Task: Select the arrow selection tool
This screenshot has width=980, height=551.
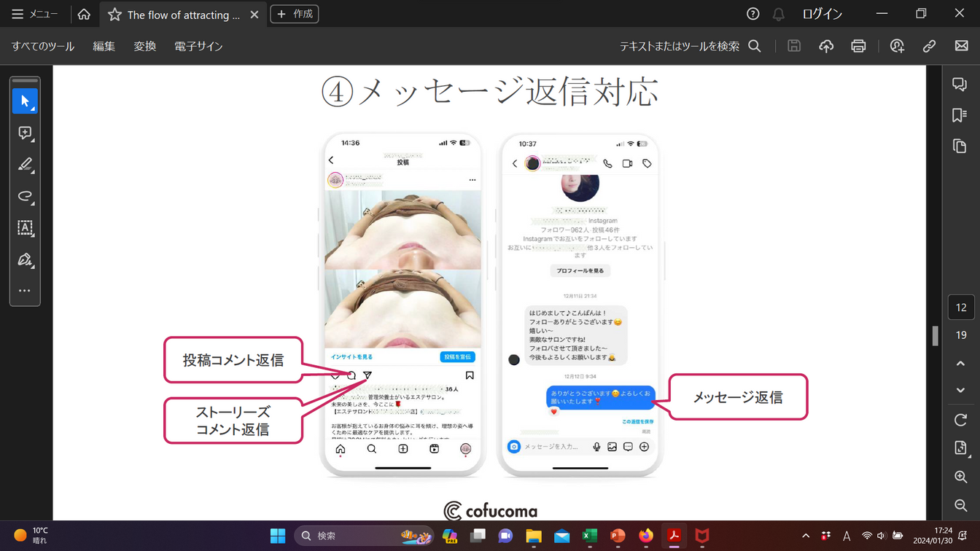Action: [25, 101]
